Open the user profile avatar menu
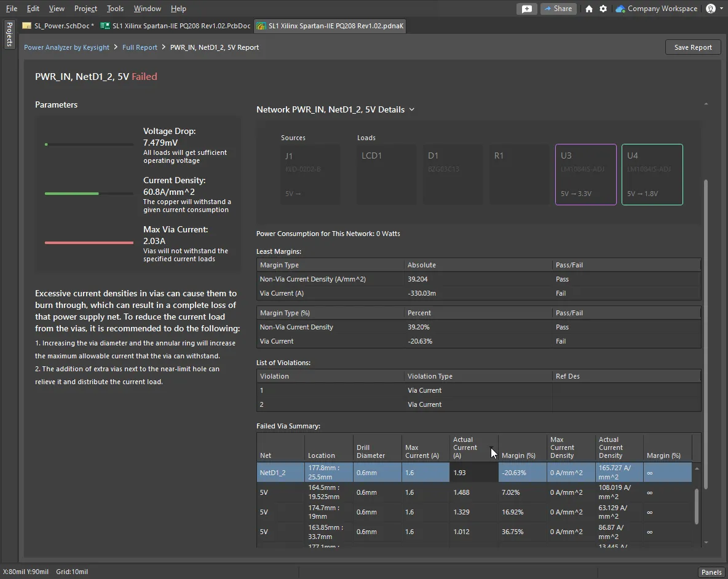 [711, 9]
